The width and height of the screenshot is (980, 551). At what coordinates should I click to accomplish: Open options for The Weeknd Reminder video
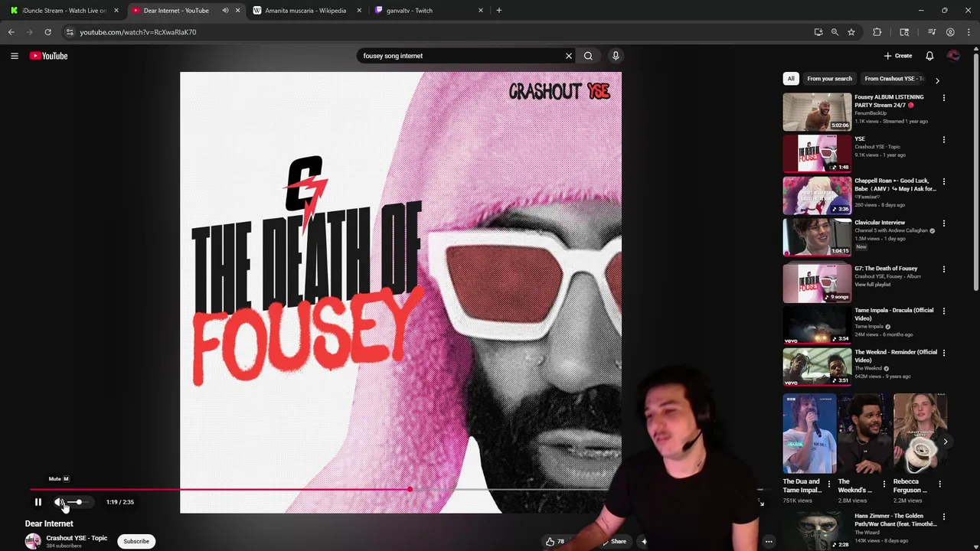pyautogui.click(x=943, y=353)
